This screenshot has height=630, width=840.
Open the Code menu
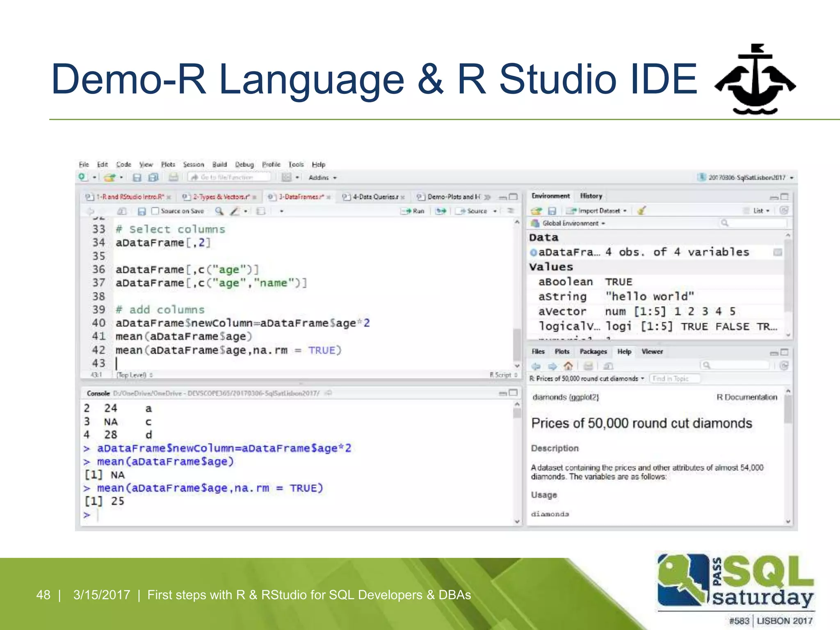(123, 164)
